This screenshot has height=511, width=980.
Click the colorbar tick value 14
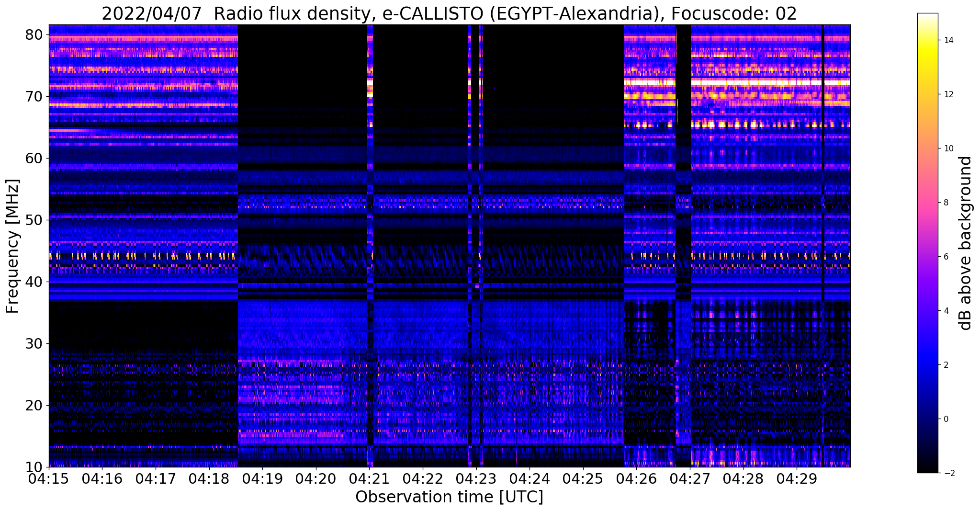coord(947,40)
